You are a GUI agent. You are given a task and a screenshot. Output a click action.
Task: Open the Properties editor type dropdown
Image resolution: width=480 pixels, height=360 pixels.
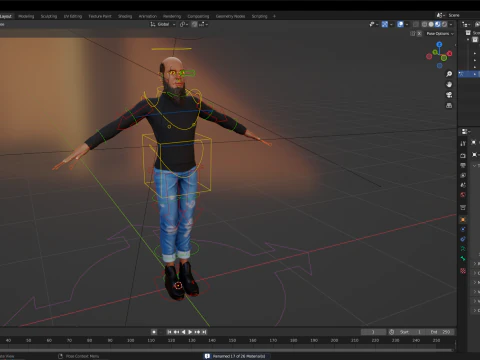[465, 132]
